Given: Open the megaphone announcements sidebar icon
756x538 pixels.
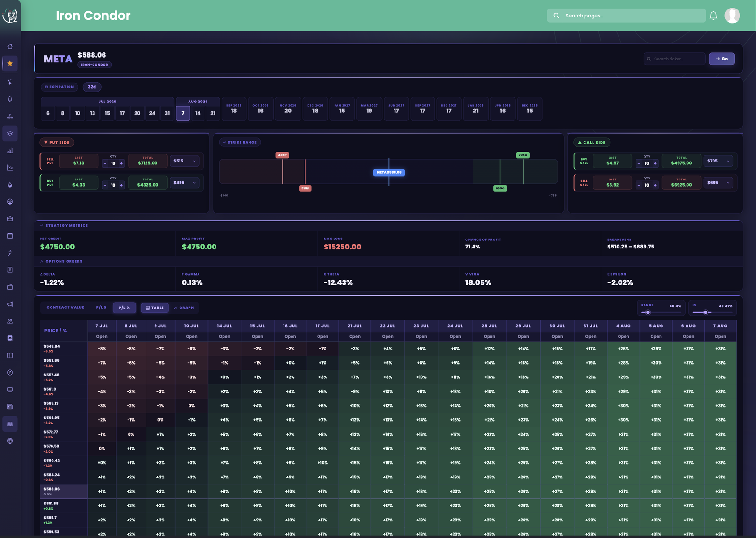Looking at the screenshot, I should (10, 304).
